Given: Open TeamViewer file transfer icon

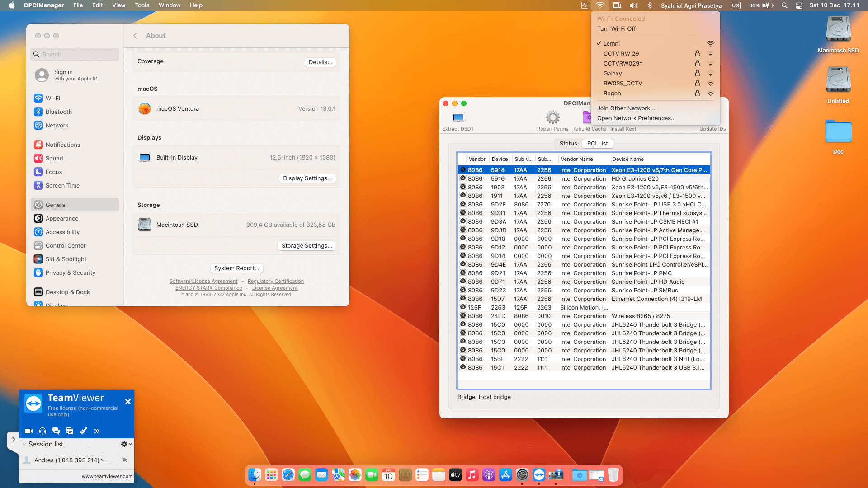Looking at the screenshot, I should 70,431.
